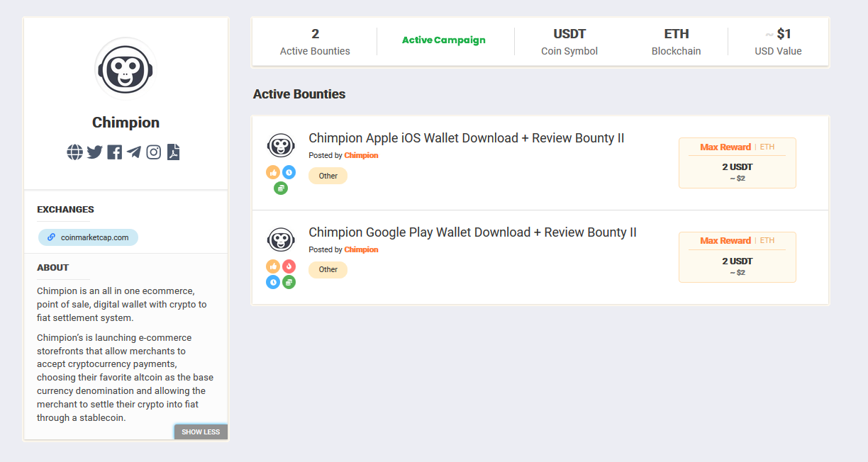Click the Chimpion name heading in sidebar
The height and width of the screenshot is (462, 868).
pos(126,123)
